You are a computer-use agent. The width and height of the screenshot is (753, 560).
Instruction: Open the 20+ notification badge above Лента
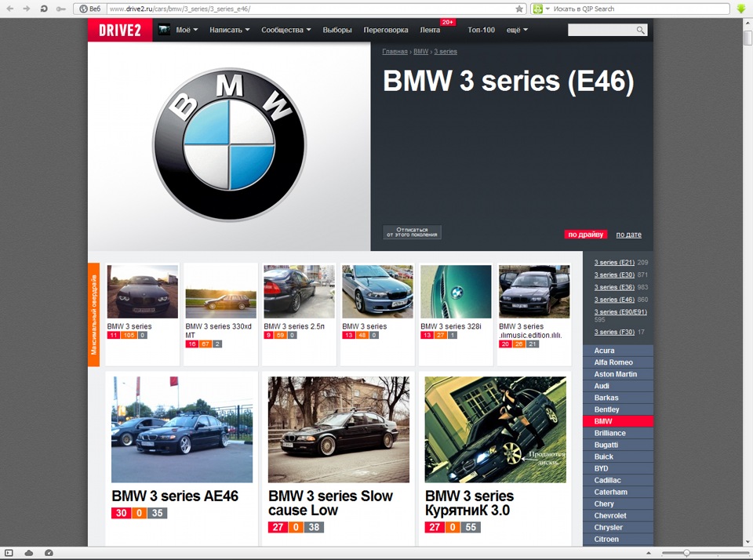448,22
